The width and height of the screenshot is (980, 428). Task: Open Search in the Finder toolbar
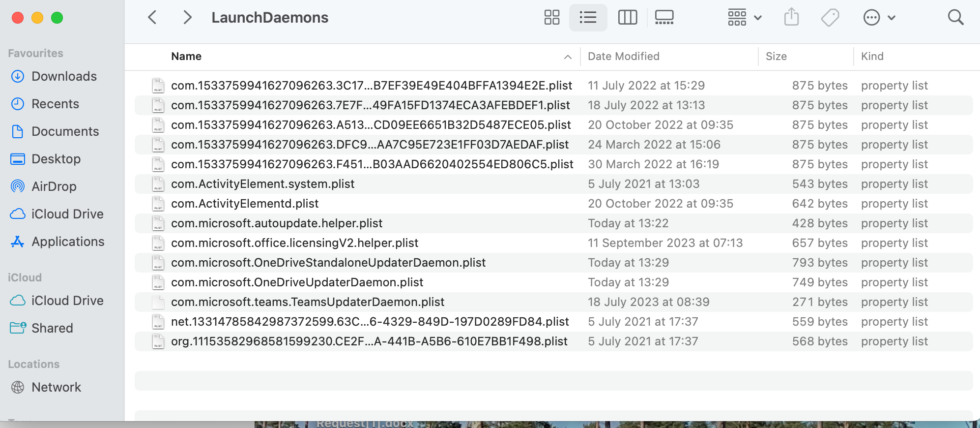(x=955, y=17)
